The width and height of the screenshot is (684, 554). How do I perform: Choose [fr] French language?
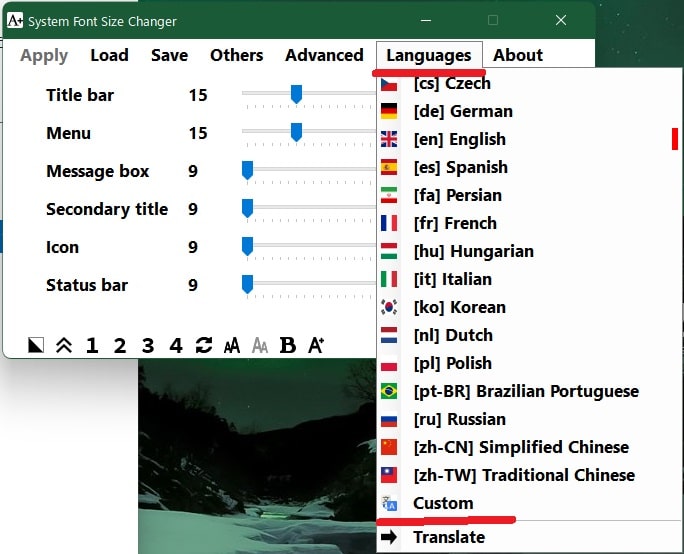(x=530, y=223)
